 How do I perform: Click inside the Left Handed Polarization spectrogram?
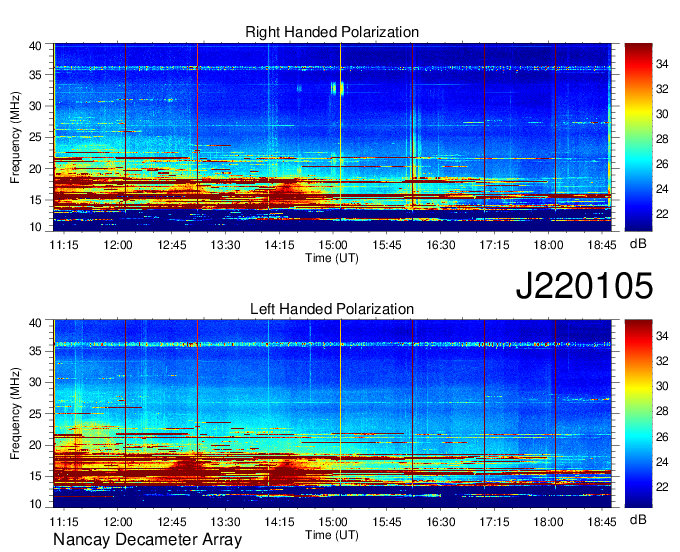point(332,414)
